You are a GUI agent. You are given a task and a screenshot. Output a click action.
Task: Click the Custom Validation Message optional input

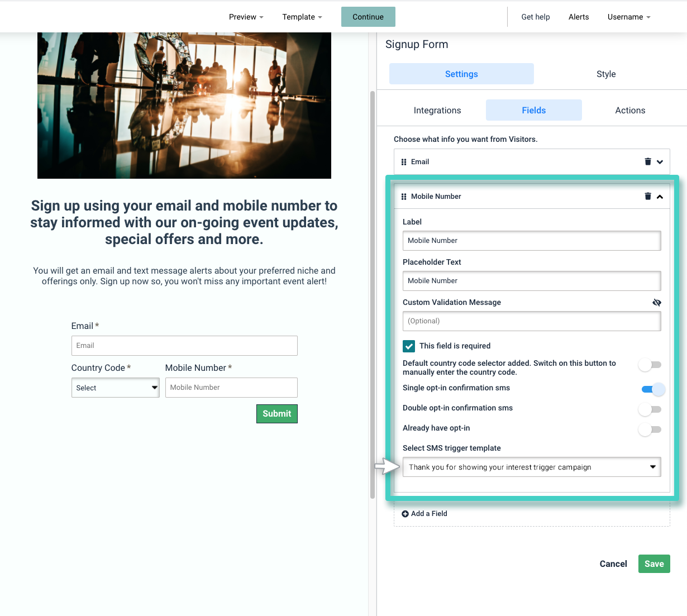(x=532, y=321)
